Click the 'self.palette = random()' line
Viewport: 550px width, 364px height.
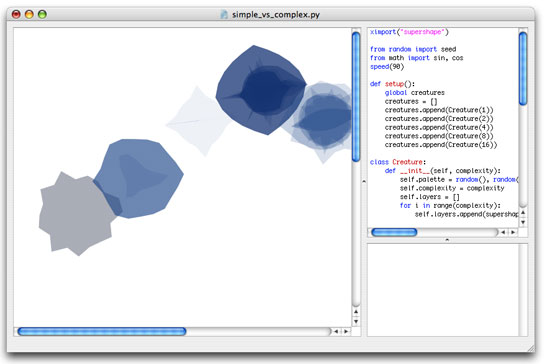pyautogui.click(x=459, y=180)
